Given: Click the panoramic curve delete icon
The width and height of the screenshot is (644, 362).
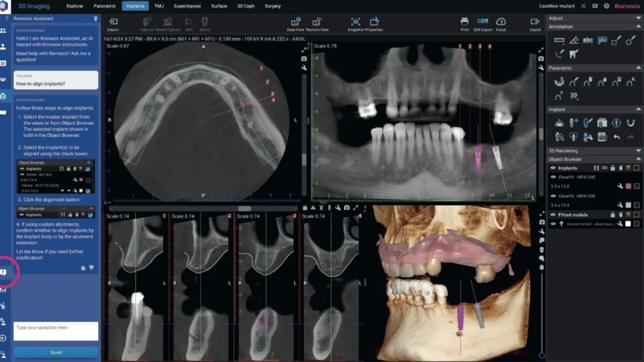Looking at the screenshot, I should (x=588, y=81).
